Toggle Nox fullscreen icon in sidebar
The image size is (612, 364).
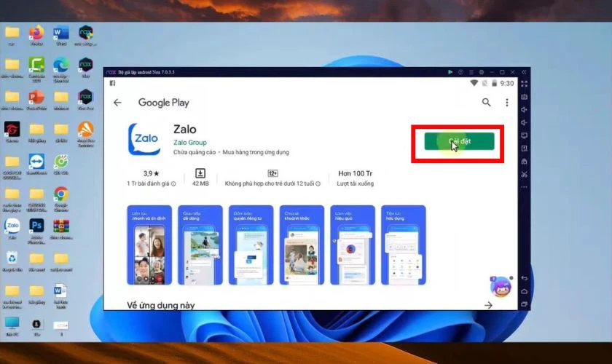point(524,84)
